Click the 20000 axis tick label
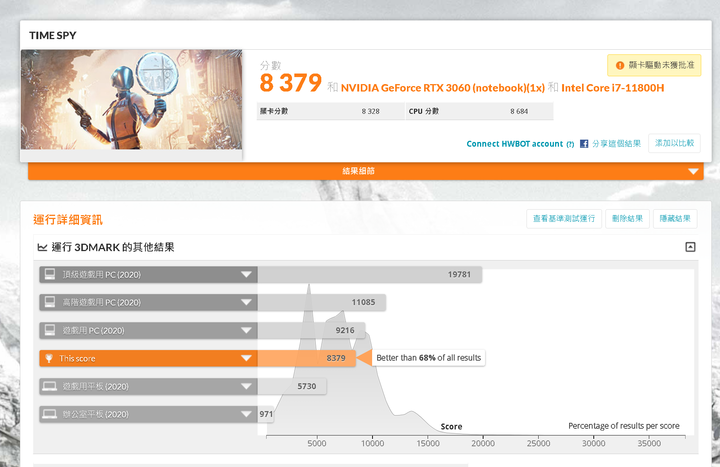 coord(483,444)
